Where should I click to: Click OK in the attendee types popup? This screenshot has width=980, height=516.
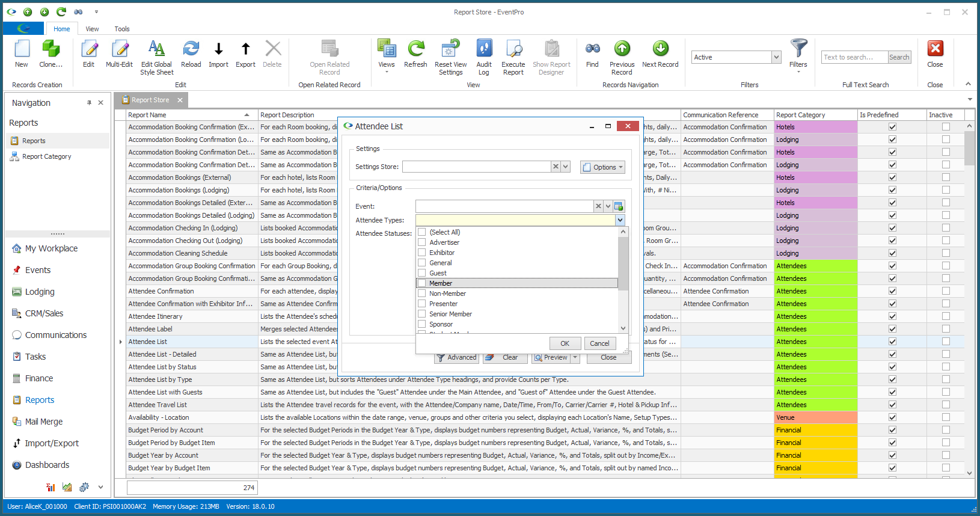tap(565, 343)
